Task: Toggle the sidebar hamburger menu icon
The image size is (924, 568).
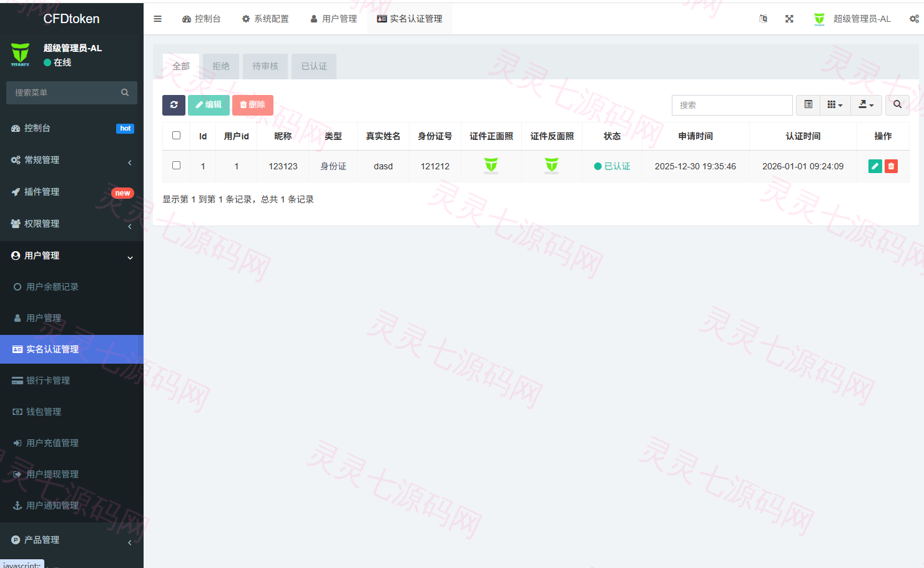Action: [x=157, y=19]
